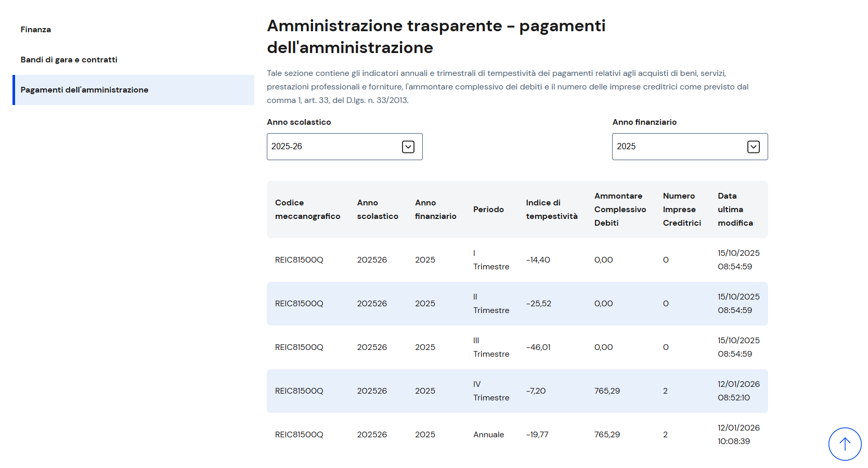Click the Periodo column header
The width and height of the screenshot is (868, 468).
[x=488, y=210]
